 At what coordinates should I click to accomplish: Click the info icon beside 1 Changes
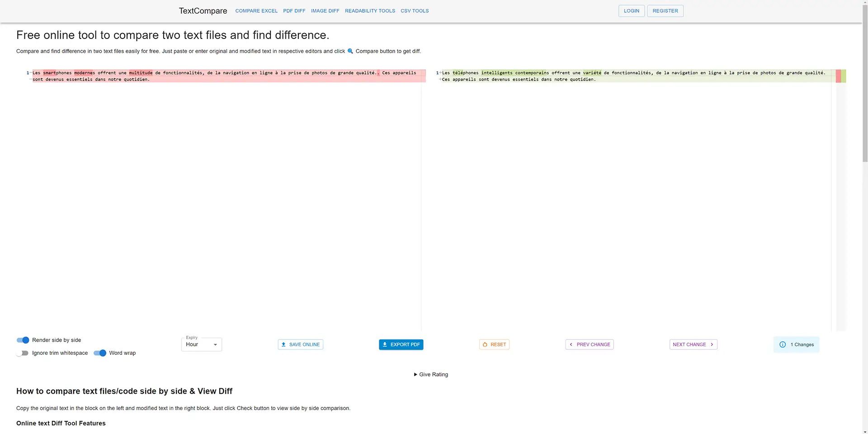point(783,344)
